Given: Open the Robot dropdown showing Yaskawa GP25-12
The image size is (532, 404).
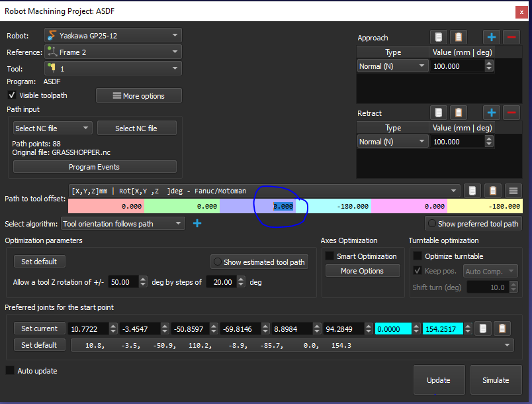Looking at the screenshot, I should (112, 35).
